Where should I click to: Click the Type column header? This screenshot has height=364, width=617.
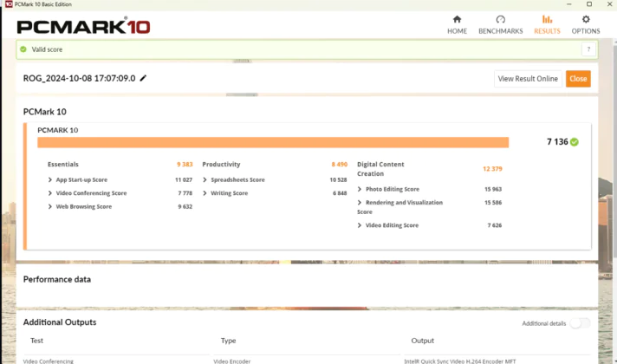228,341
